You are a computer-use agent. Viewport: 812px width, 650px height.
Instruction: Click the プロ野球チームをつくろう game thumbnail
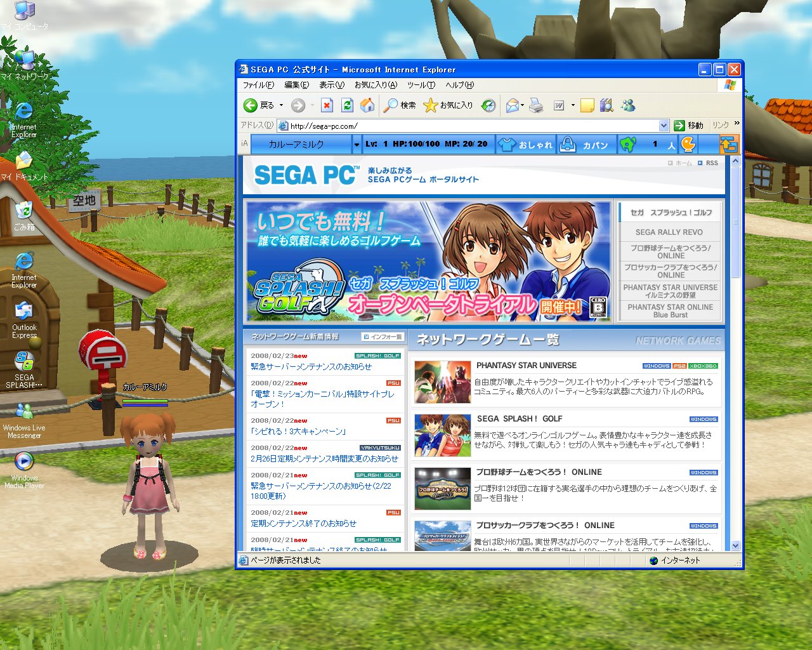click(443, 489)
